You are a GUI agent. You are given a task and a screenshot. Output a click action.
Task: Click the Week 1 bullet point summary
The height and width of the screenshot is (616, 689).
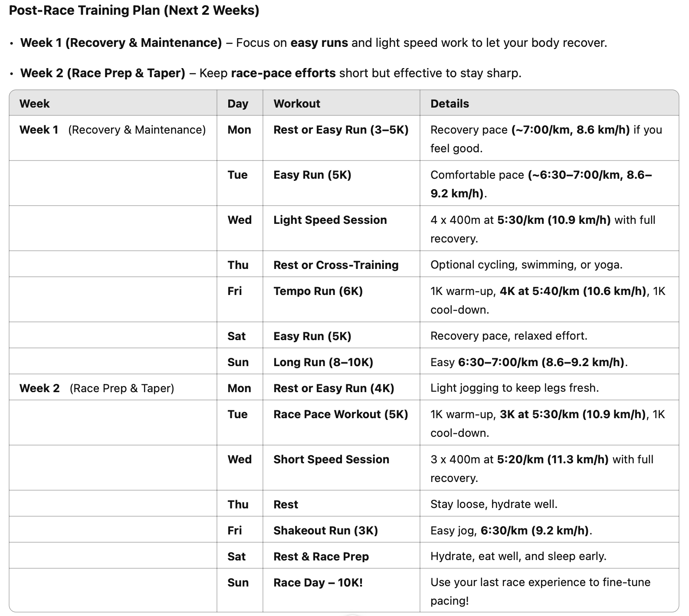pyautogui.click(x=313, y=43)
